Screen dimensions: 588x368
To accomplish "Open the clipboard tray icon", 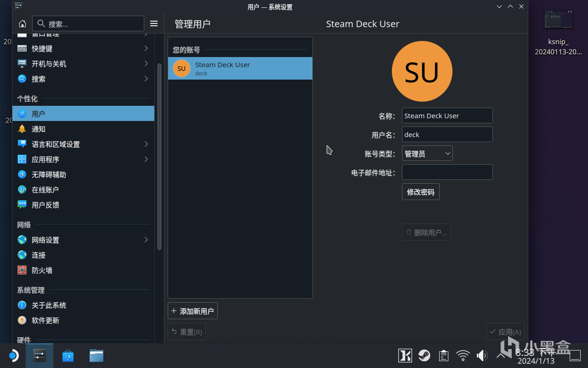I will coord(443,356).
